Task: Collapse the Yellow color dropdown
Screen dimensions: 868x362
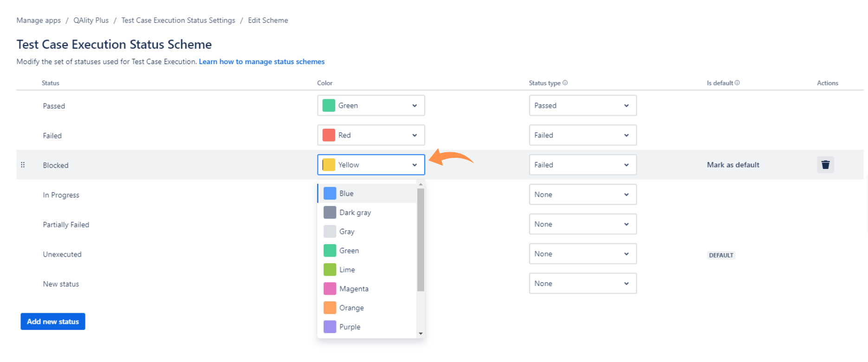Action: [371, 165]
